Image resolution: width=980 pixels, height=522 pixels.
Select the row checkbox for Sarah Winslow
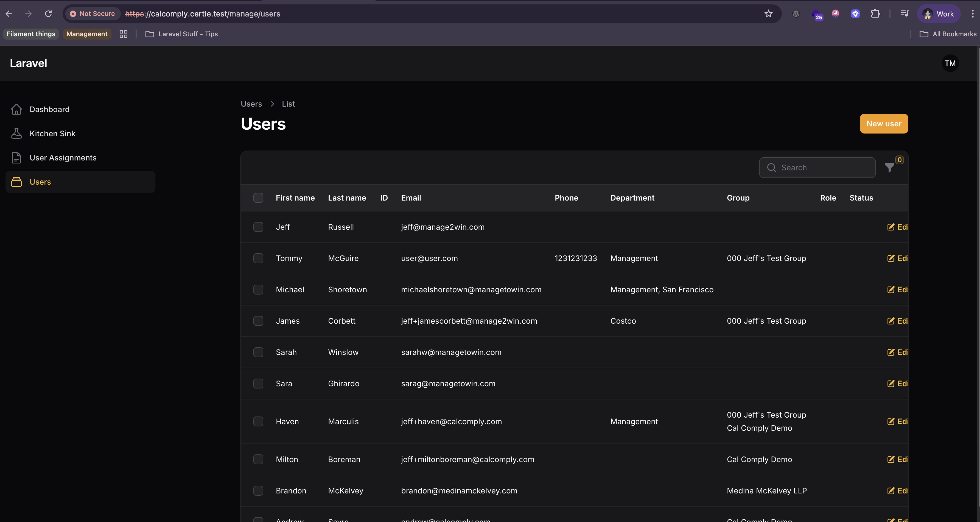coord(258,352)
